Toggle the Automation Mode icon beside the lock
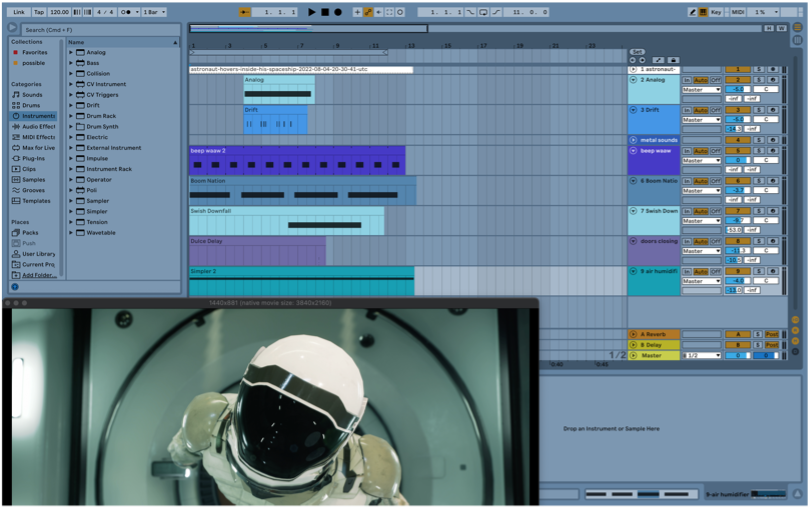This screenshot has width=812, height=510. point(658,60)
